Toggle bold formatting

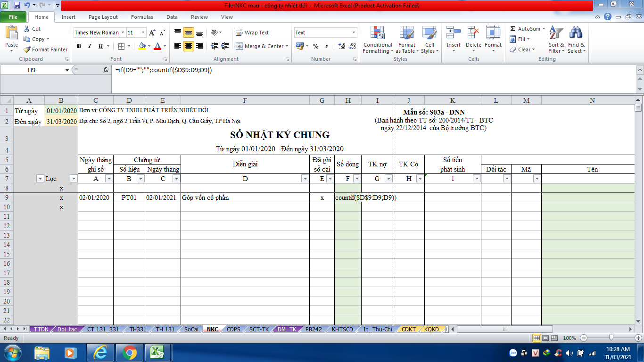(79, 46)
